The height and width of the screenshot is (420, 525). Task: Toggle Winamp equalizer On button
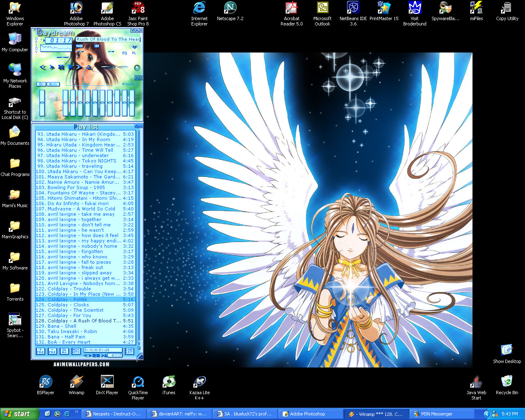41,84
